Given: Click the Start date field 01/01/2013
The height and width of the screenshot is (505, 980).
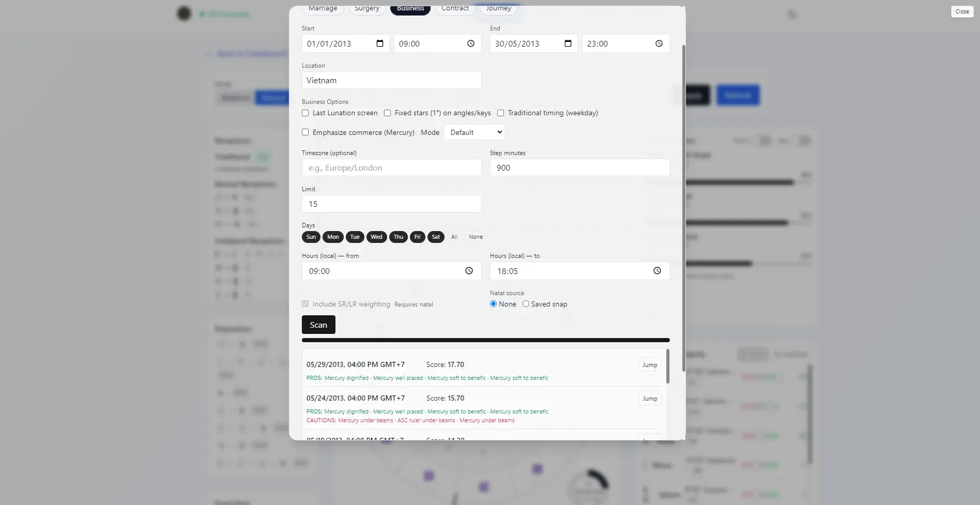Looking at the screenshot, I should [x=346, y=43].
